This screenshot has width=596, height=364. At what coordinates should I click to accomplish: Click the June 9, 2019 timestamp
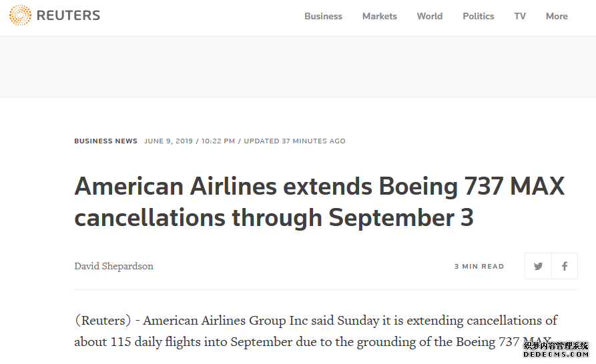coord(168,141)
